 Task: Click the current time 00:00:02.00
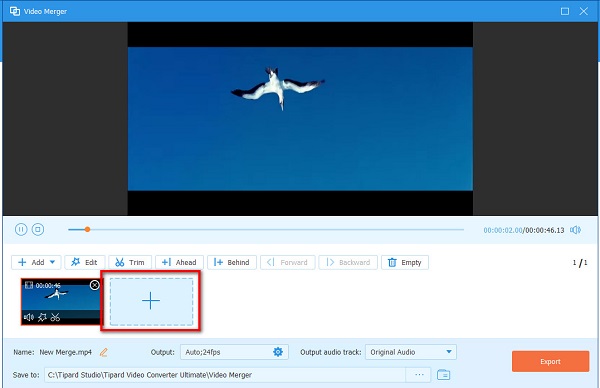tap(503, 230)
